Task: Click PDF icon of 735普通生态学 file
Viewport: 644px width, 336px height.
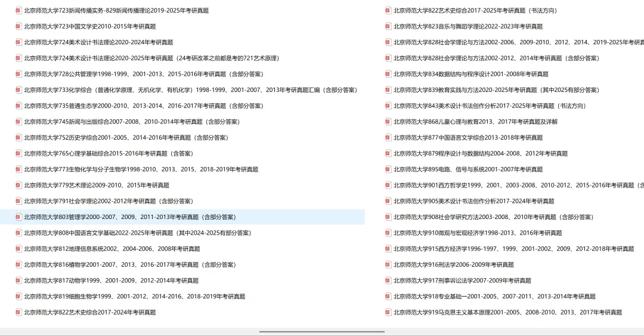Action: (x=18, y=106)
